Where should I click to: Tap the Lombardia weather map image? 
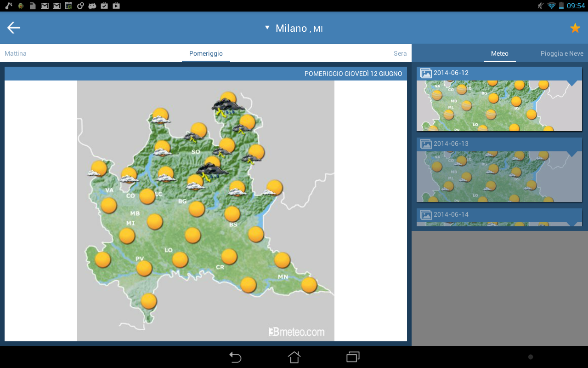click(x=206, y=212)
